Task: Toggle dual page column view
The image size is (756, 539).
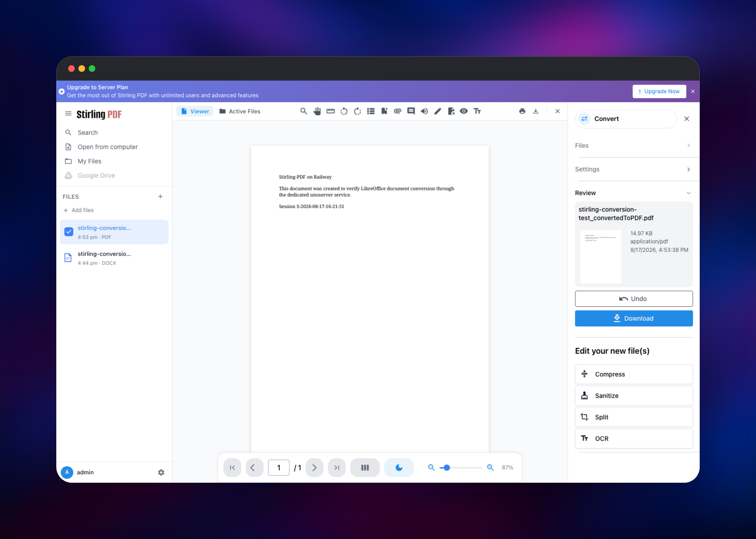Action: (x=365, y=467)
